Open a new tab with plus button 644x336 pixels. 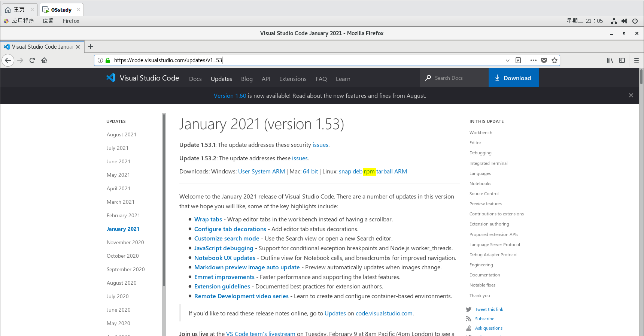click(x=91, y=46)
